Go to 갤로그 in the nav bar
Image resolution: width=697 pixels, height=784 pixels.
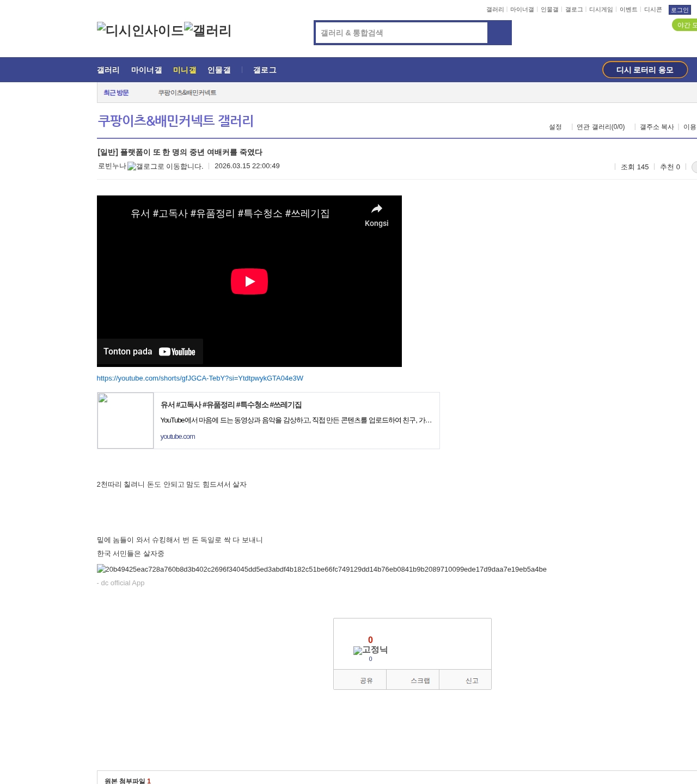pos(265,70)
